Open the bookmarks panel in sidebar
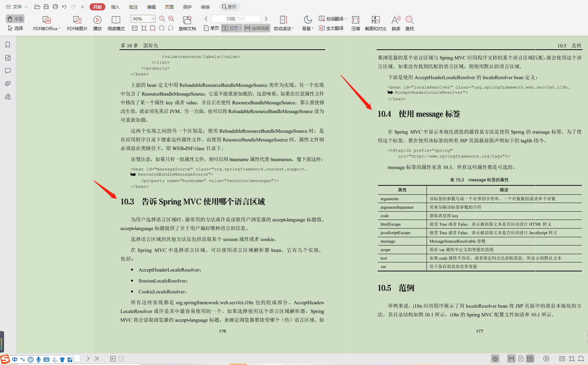This screenshot has width=588, height=365. click(8, 45)
